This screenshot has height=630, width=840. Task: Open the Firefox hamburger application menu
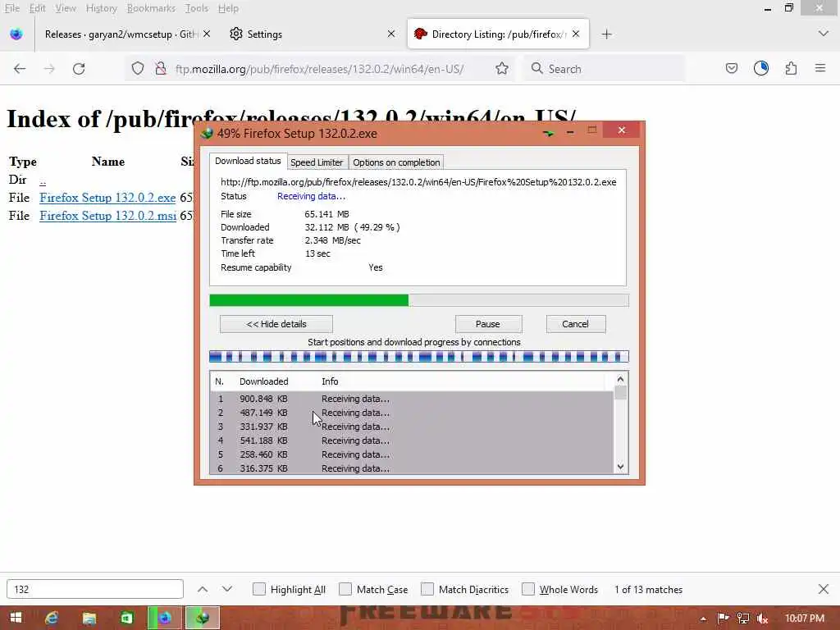pyautogui.click(x=820, y=69)
